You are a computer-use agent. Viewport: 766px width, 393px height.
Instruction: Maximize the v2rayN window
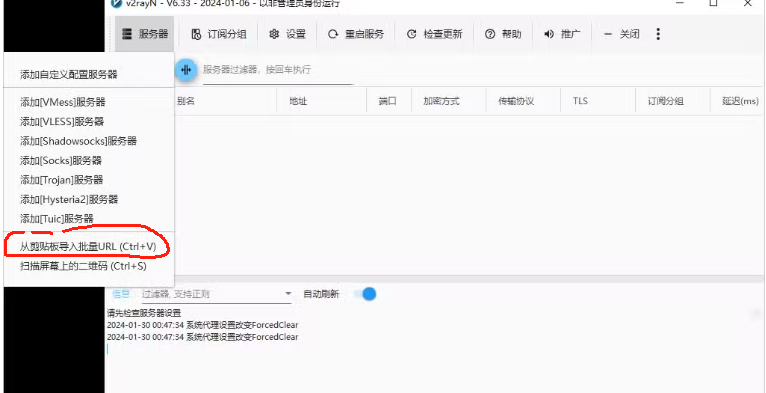tap(713, 3)
